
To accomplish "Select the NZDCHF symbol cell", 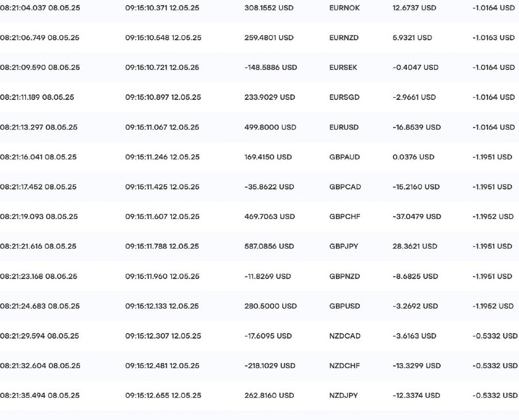I will click(344, 366).
